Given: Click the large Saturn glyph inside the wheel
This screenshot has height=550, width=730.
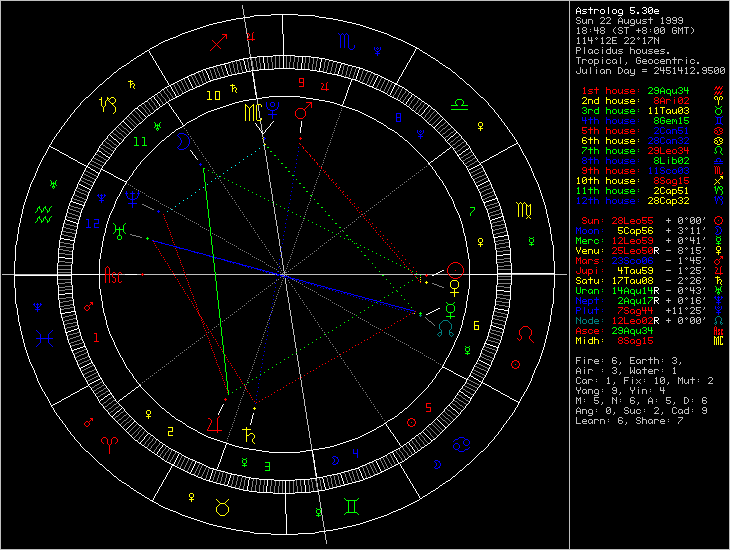Looking at the screenshot, I should tap(247, 435).
